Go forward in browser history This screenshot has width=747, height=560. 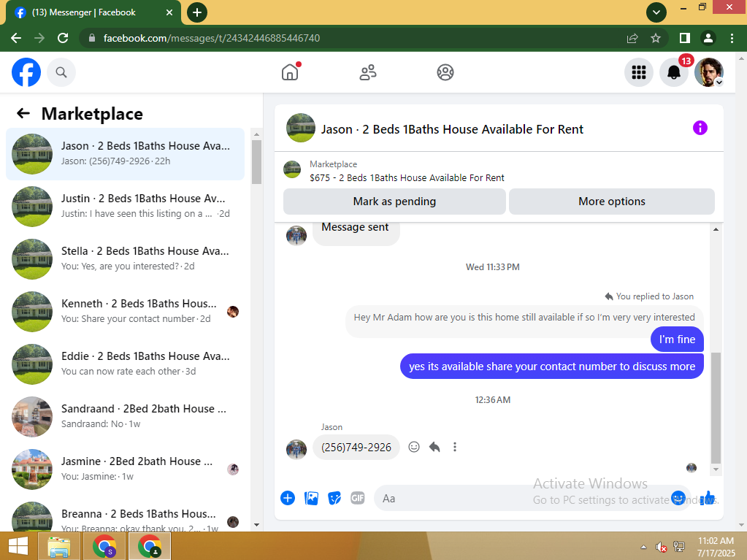(x=39, y=38)
